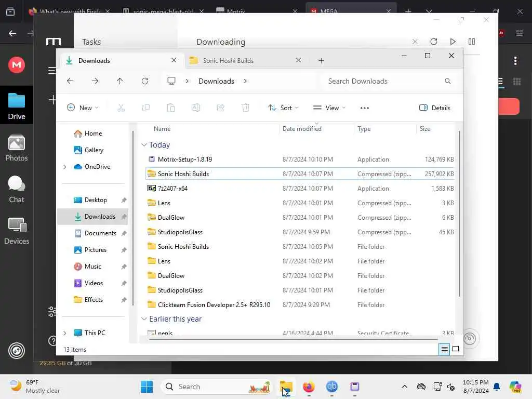
Task: Go forward with the Explorer forward arrow
Action: click(96, 81)
